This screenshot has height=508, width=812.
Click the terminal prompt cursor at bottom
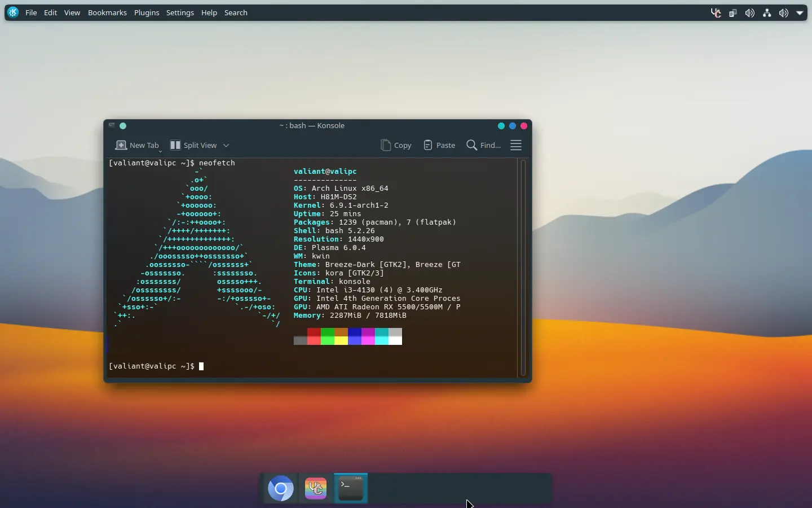tap(201, 366)
